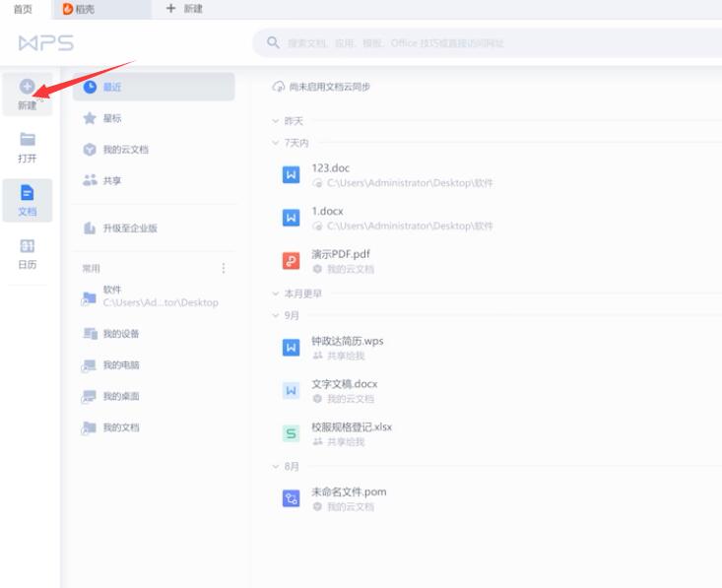This screenshot has width=722, height=588.
Task: Click the plus icon for new tab
Action: 170,8
